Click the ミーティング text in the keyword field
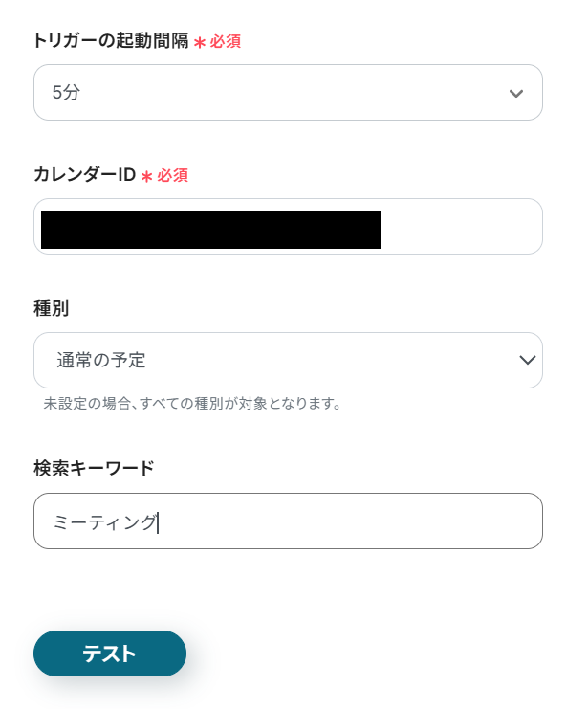This screenshot has height=709, width=588. click(104, 521)
